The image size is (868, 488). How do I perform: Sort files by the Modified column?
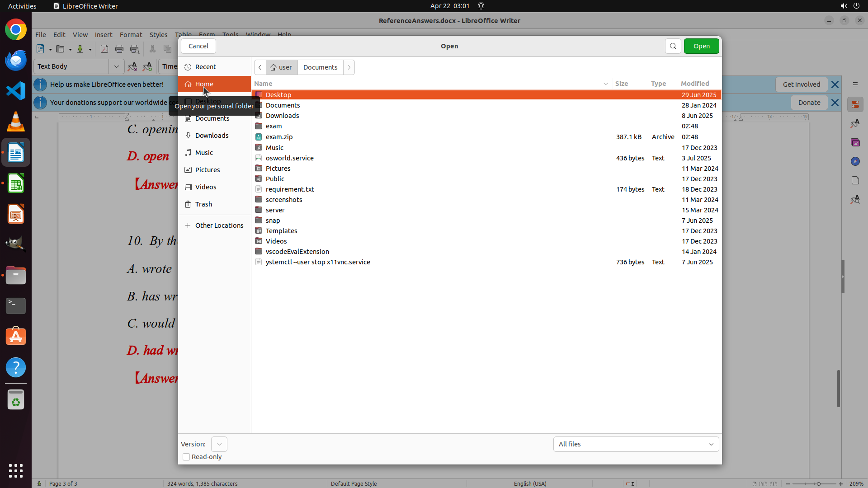pos(695,84)
